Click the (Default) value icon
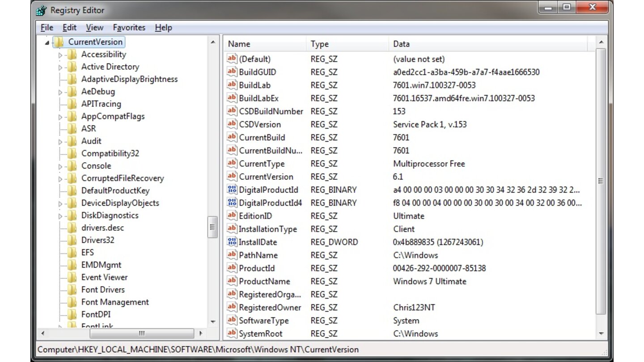This screenshot has width=644, height=362. point(232,59)
